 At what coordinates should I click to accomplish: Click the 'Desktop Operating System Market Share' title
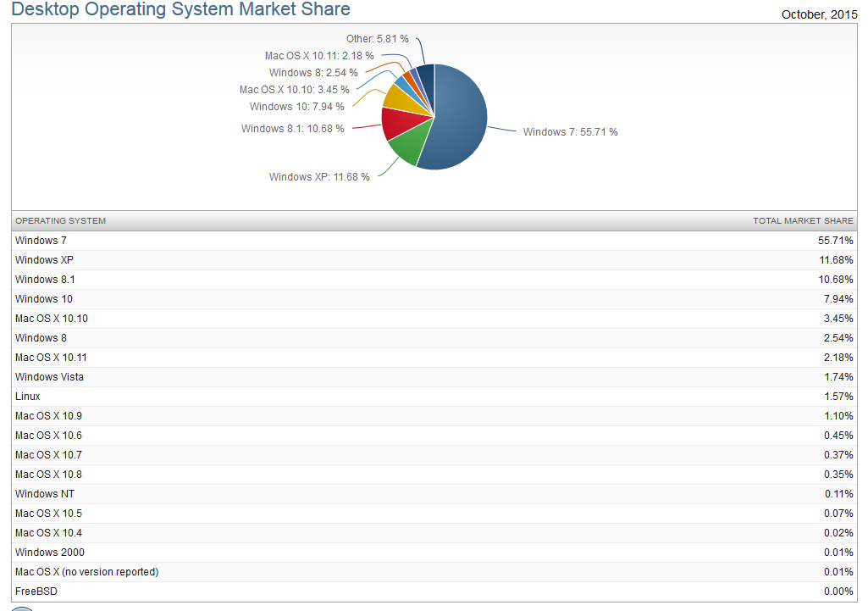(181, 8)
